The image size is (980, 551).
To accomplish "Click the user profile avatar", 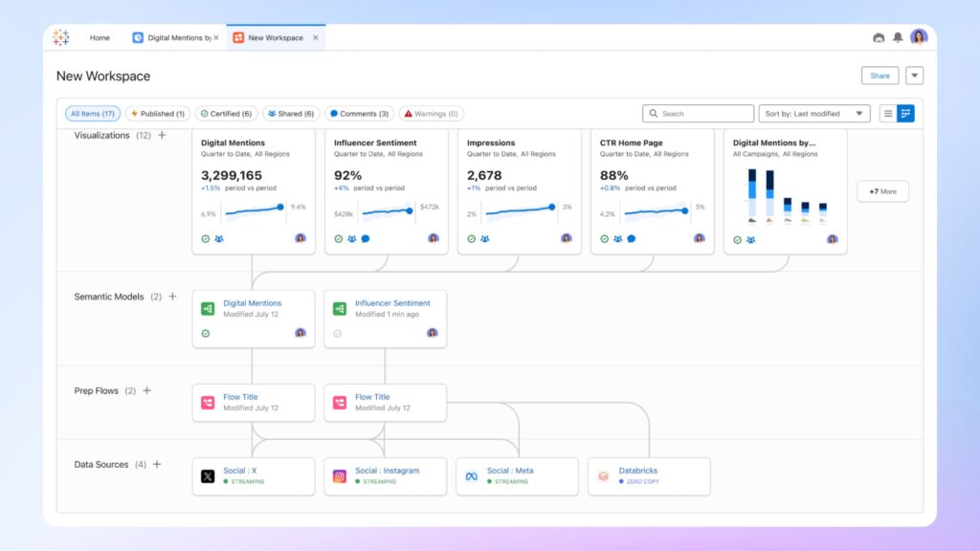I will (919, 37).
